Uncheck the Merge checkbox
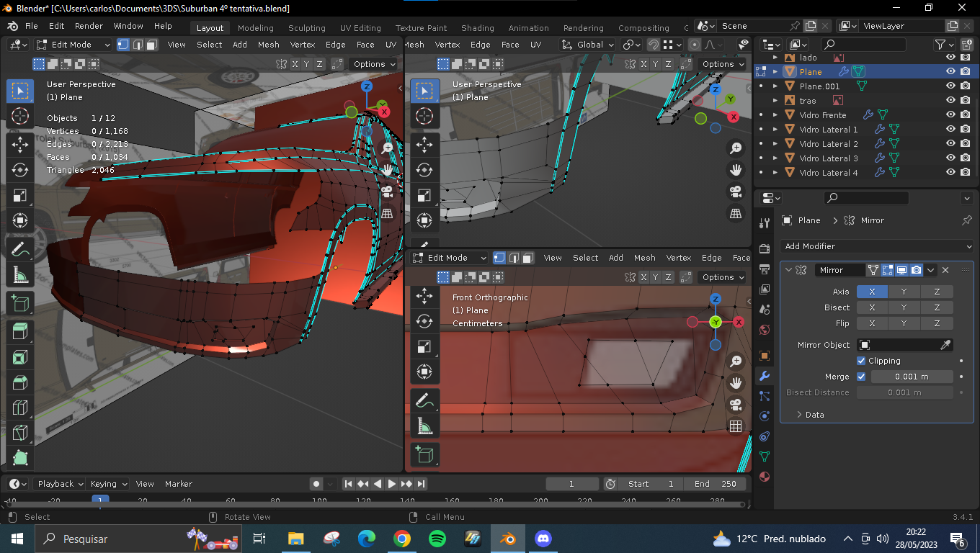Viewport: 980px width, 553px height. (x=861, y=377)
